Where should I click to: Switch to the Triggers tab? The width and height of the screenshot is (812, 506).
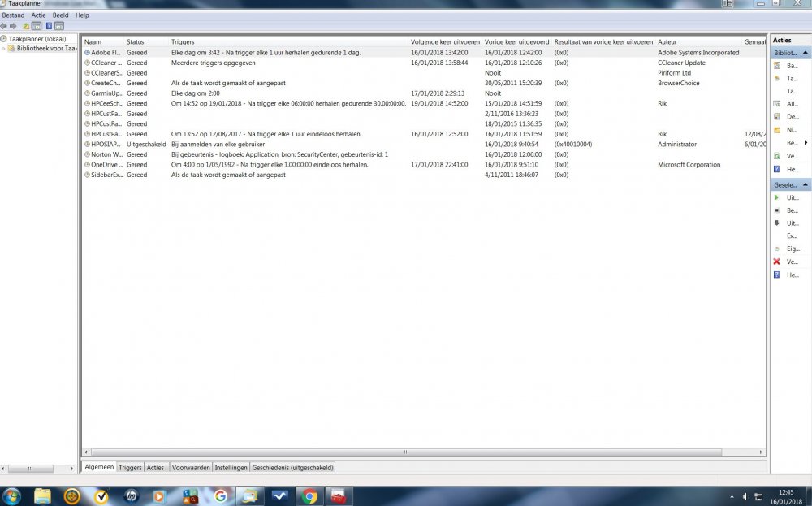tap(130, 468)
